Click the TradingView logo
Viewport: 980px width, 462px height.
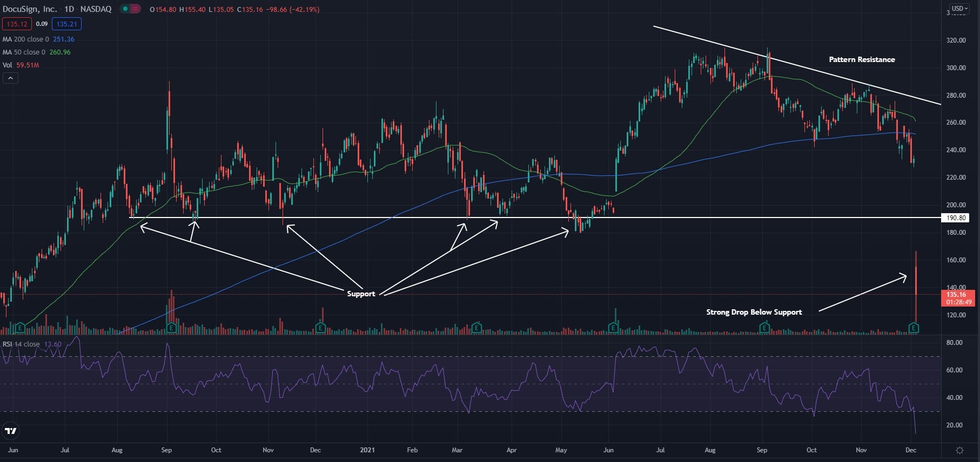pos(11,431)
